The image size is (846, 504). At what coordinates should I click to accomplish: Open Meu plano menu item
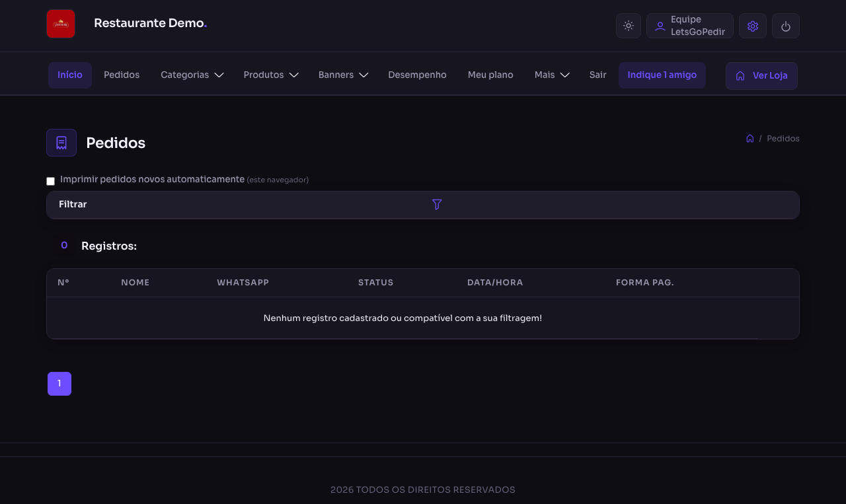click(x=490, y=75)
